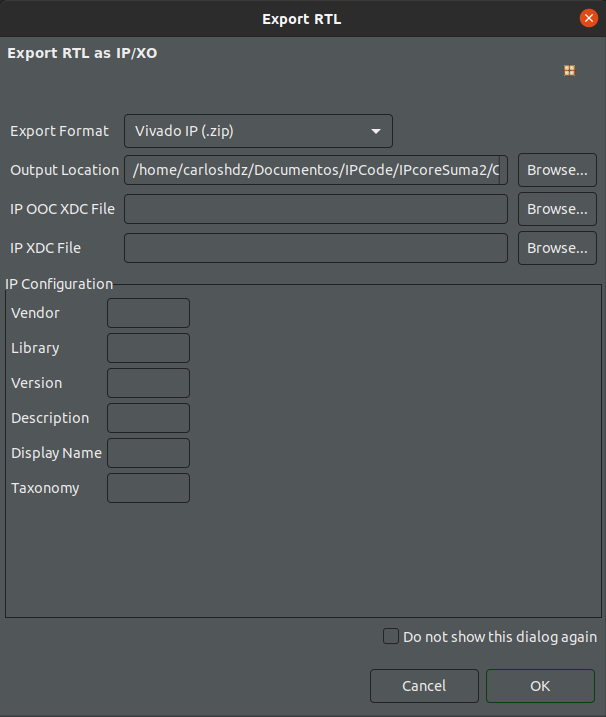Click the IP XDC File field
This screenshot has height=717, width=606.
(x=316, y=248)
